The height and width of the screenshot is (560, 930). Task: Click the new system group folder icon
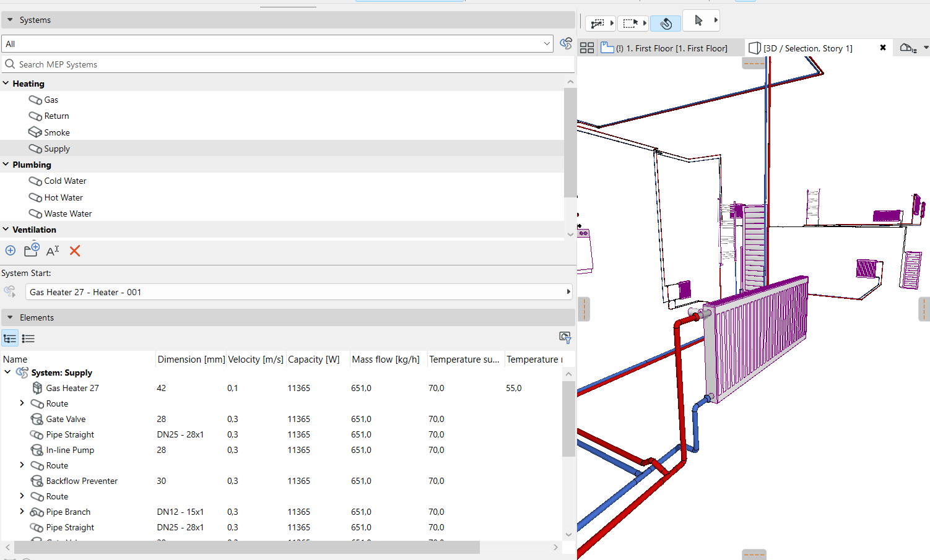31,250
